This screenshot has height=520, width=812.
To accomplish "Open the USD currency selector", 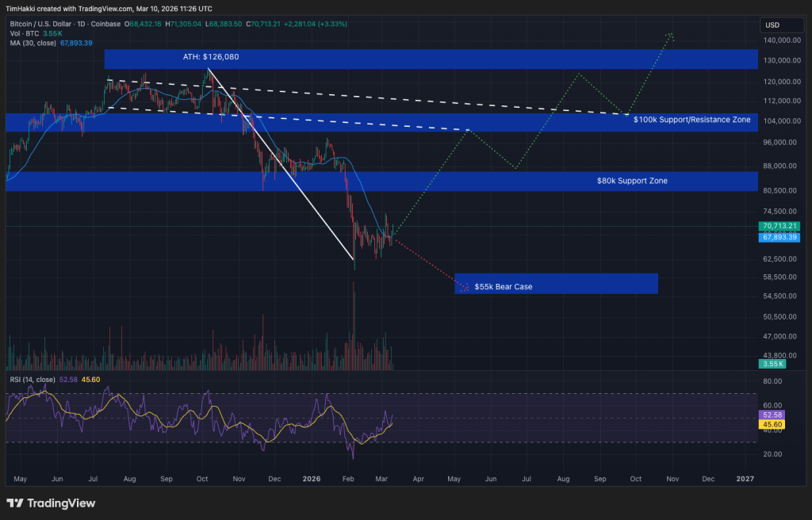I will click(783, 25).
